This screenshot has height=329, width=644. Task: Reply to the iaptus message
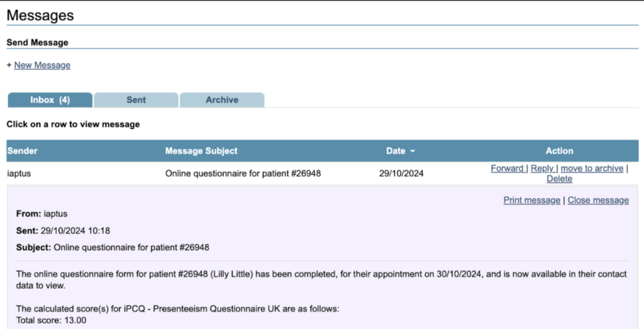pyautogui.click(x=542, y=169)
